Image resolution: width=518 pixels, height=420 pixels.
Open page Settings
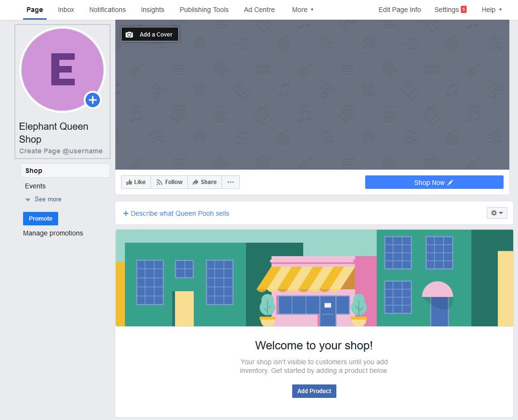pyautogui.click(x=446, y=10)
